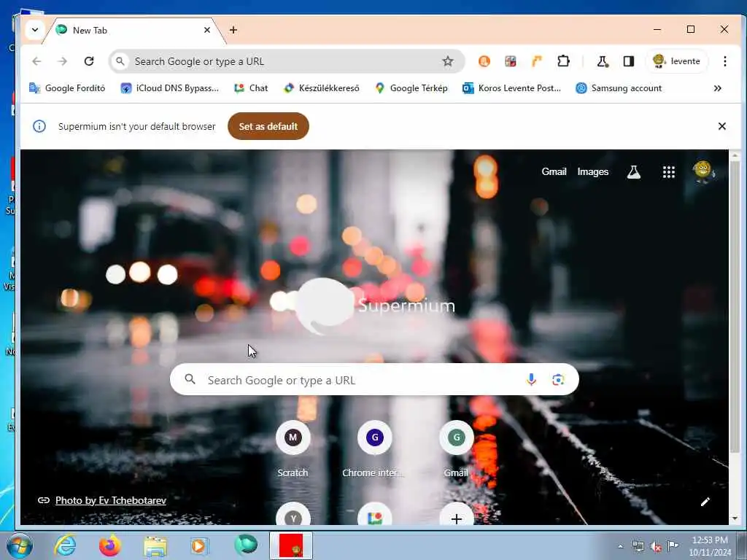Open the Google apps grid
Screen dimensions: 747x560
669,172
